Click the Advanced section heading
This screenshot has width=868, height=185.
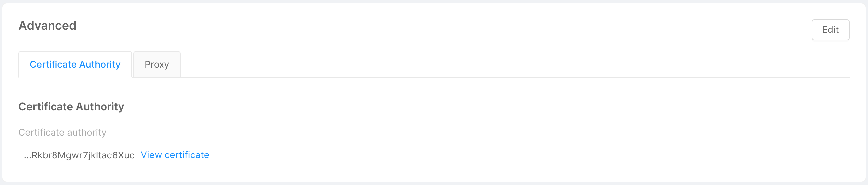[48, 25]
